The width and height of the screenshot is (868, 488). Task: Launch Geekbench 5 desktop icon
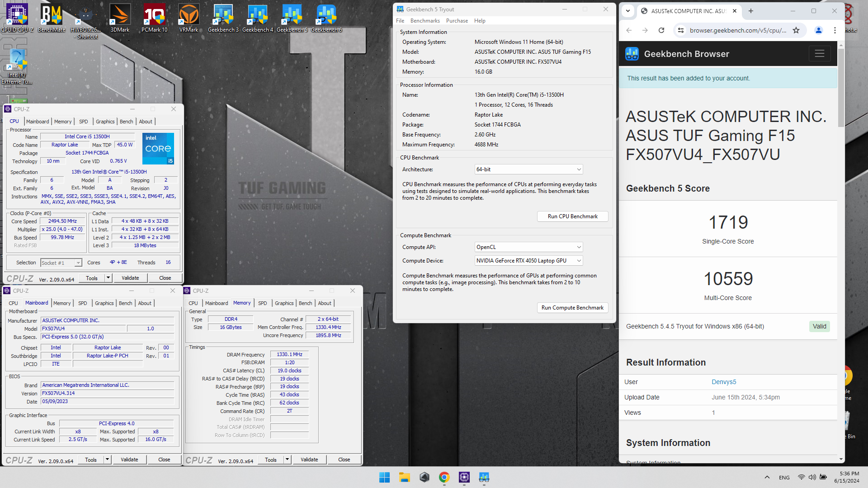(x=292, y=18)
